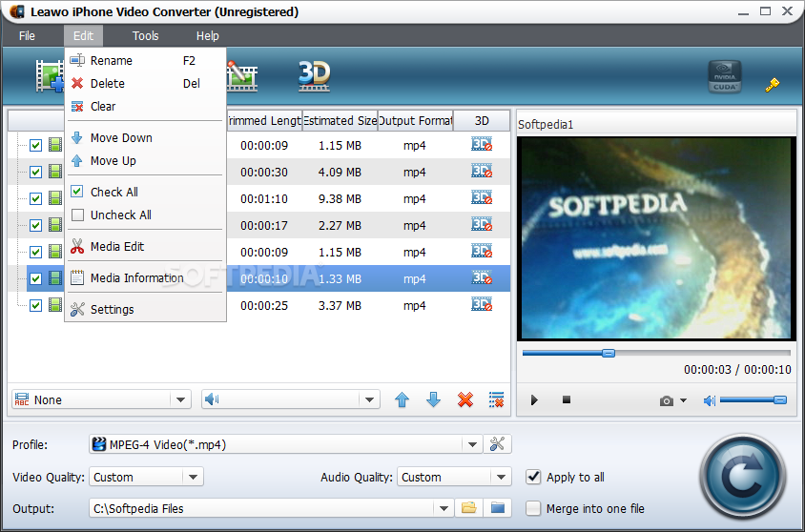Click 3D icon in the 00:00:09 1.15 MB first row
This screenshot has height=532, width=805.
482,145
